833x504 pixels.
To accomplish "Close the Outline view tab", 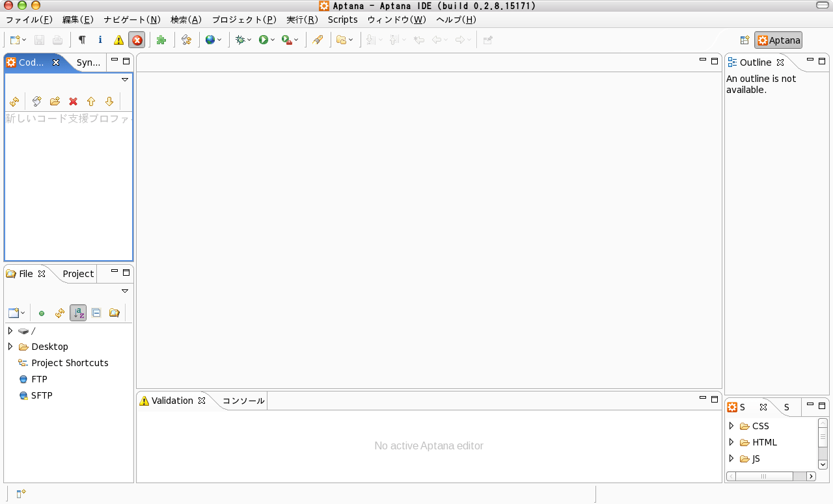I will 780,62.
